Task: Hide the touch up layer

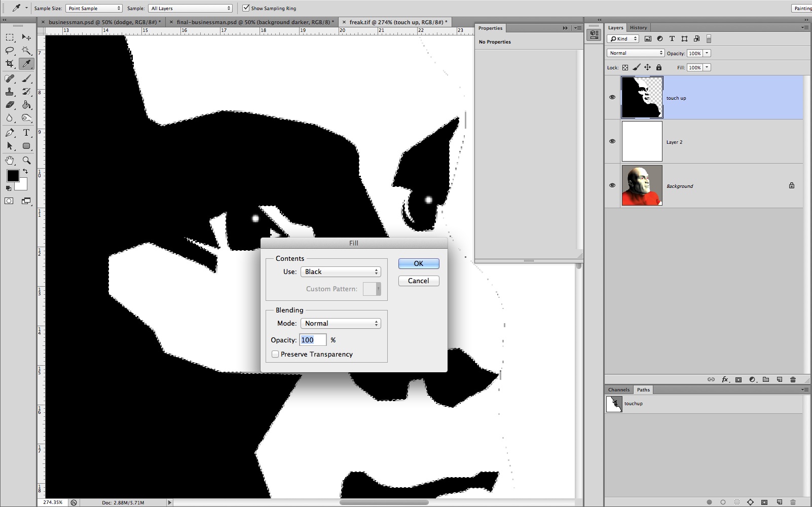Action: 612,97
